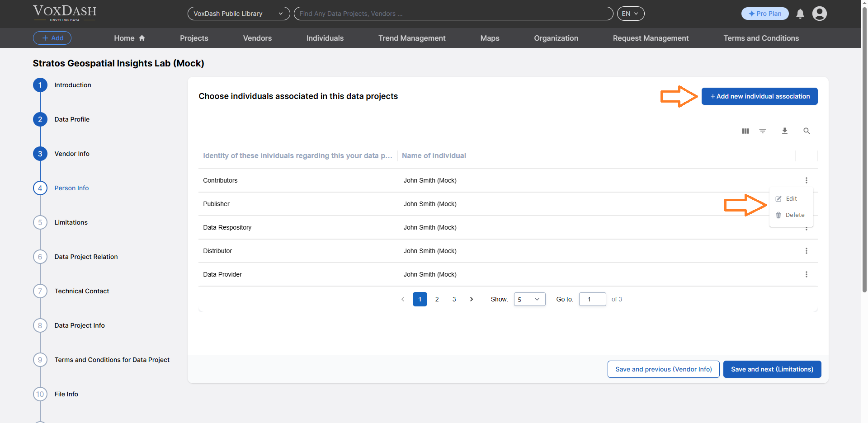Click the download/export icon above the table

(x=785, y=131)
